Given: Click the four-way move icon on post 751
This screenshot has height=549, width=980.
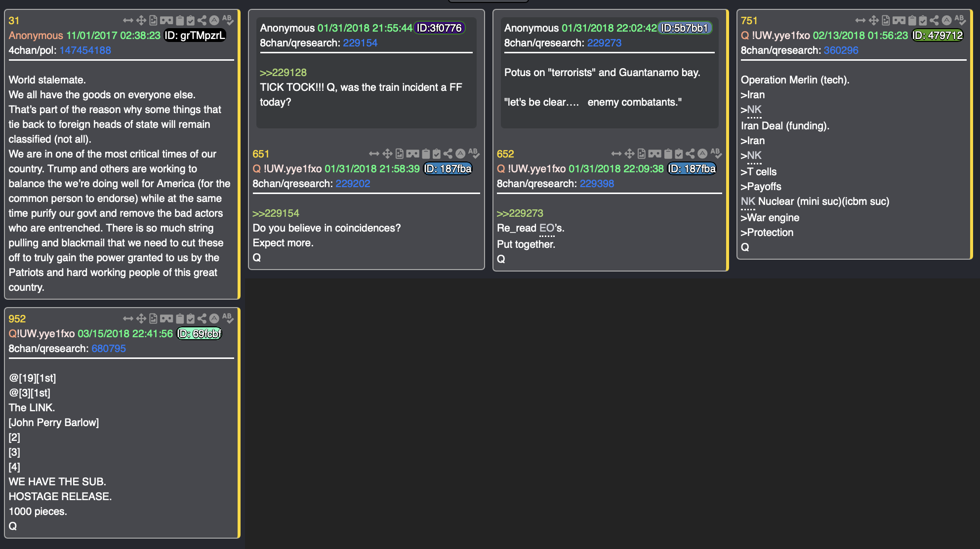Looking at the screenshot, I should [874, 20].
